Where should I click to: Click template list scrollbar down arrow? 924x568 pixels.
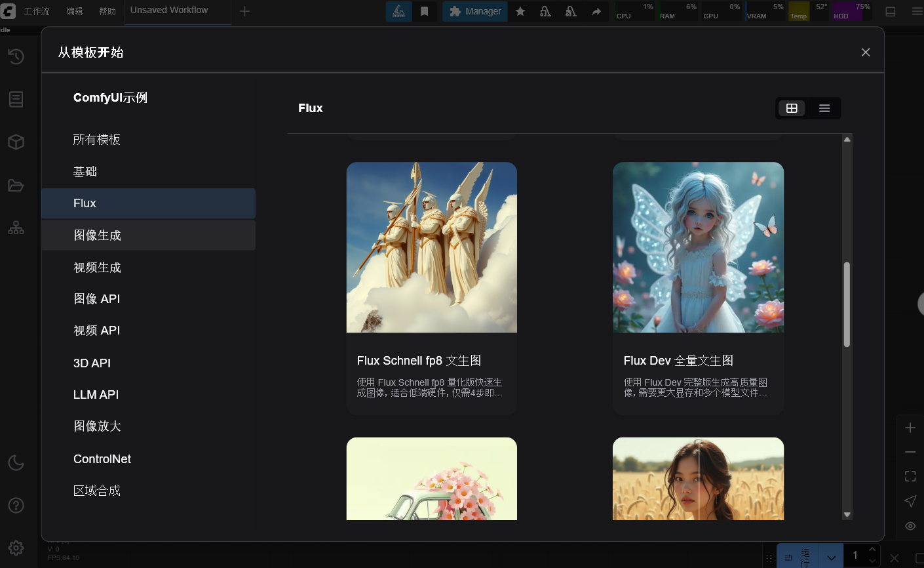pyautogui.click(x=847, y=515)
